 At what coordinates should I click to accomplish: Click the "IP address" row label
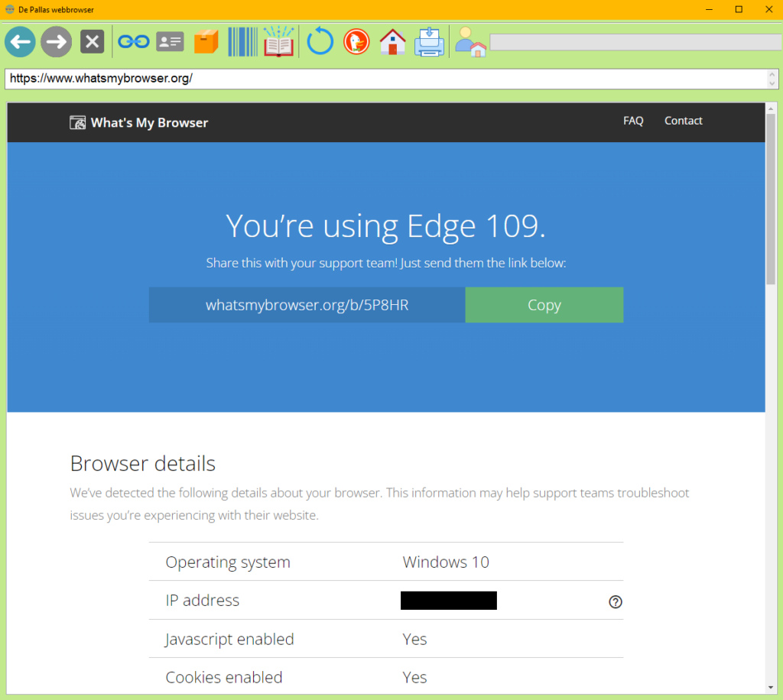(x=202, y=600)
